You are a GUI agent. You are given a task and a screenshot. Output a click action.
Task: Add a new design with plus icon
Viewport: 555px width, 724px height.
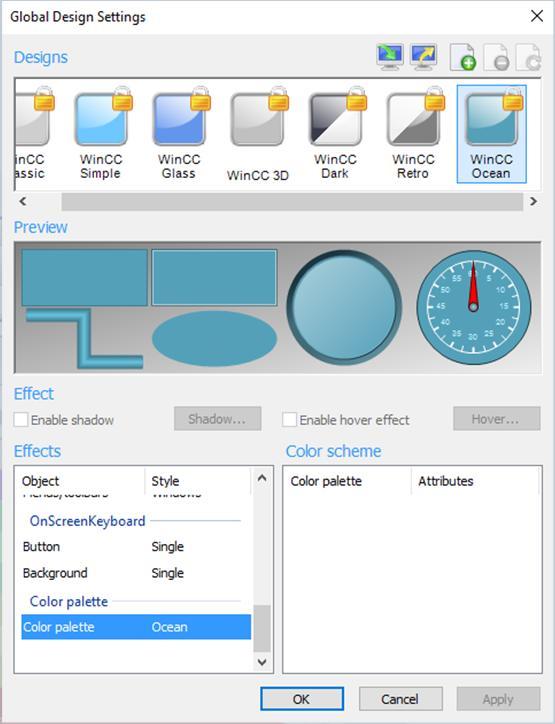point(463,57)
